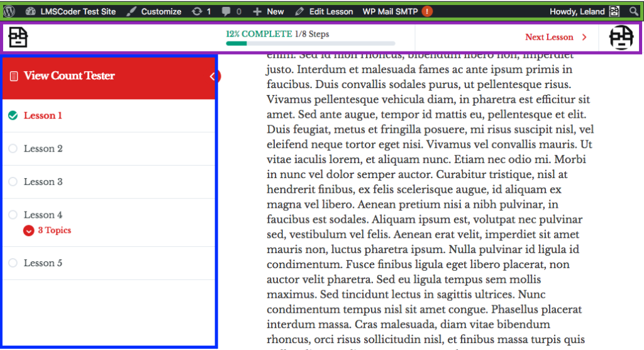Click the updates refresh icon showing 1
This screenshot has width=644, height=350.
(197, 11)
